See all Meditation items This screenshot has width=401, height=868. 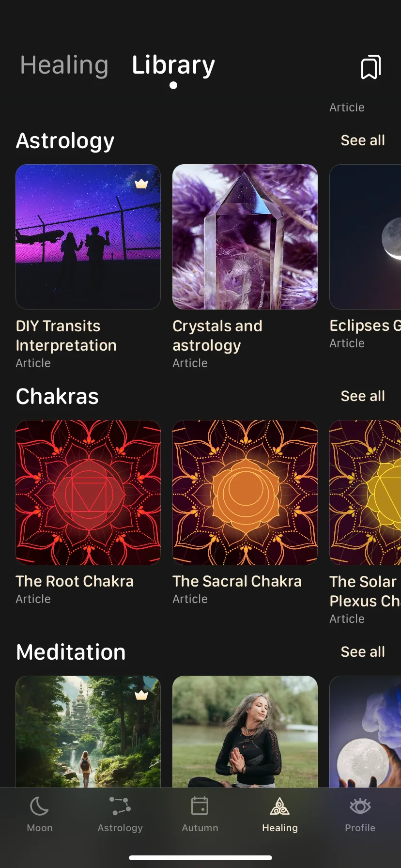tap(363, 652)
